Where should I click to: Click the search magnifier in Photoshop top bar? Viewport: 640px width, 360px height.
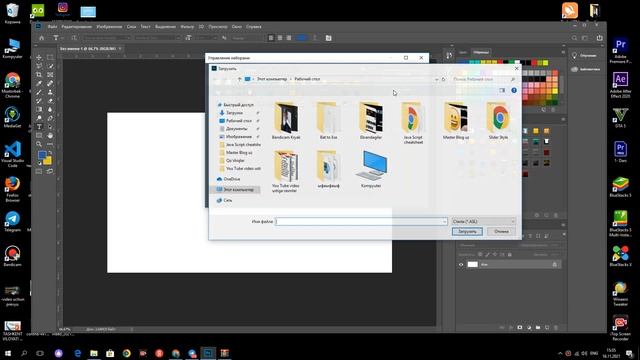(x=574, y=38)
